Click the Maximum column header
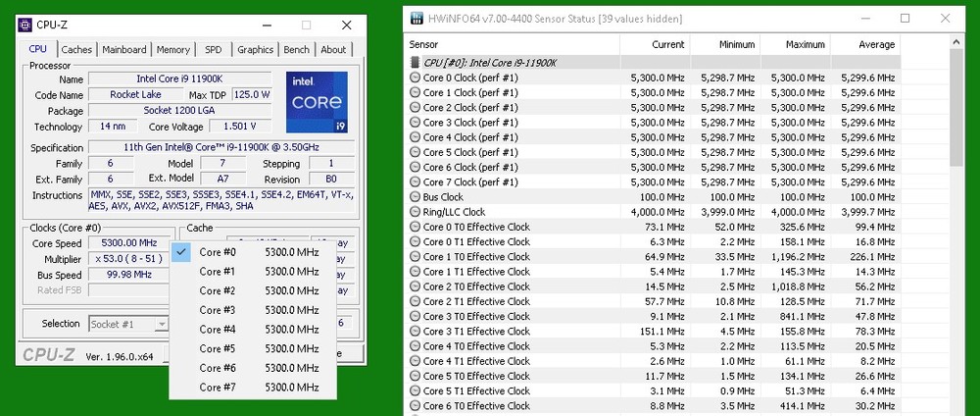980x416 pixels. 796,44
